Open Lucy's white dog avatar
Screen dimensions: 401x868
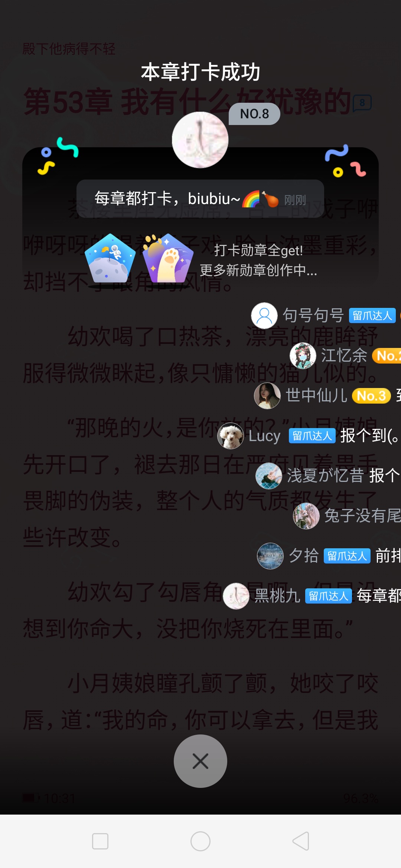point(231,436)
